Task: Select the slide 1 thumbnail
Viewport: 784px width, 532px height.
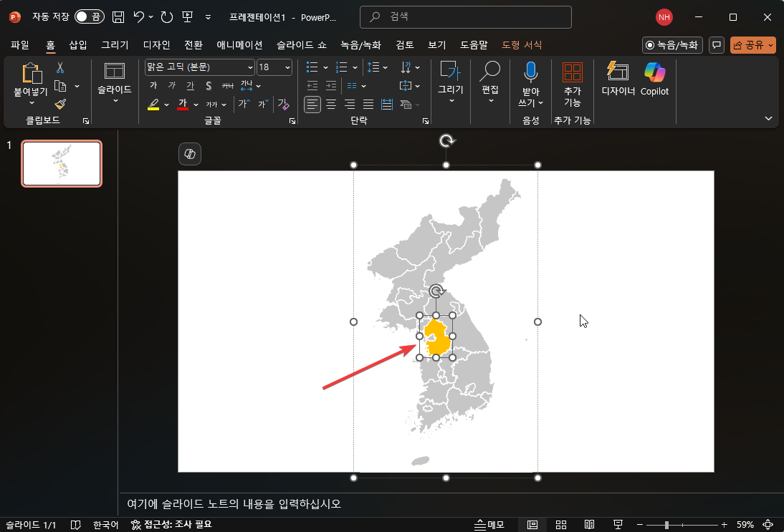Action: (x=61, y=163)
